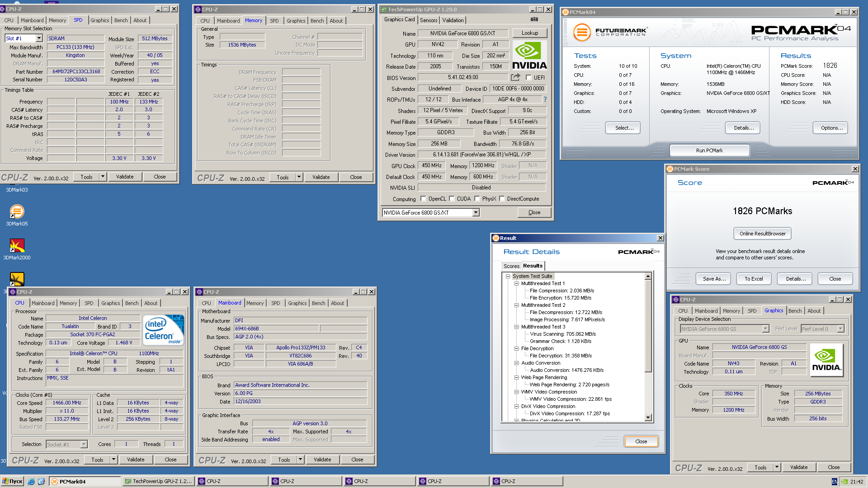Toggle the CUDA checkbox

pos(452,199)
